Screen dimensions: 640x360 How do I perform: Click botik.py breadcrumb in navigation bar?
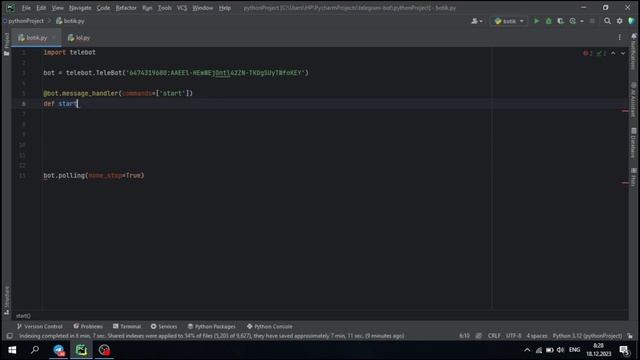coord(71,21)
